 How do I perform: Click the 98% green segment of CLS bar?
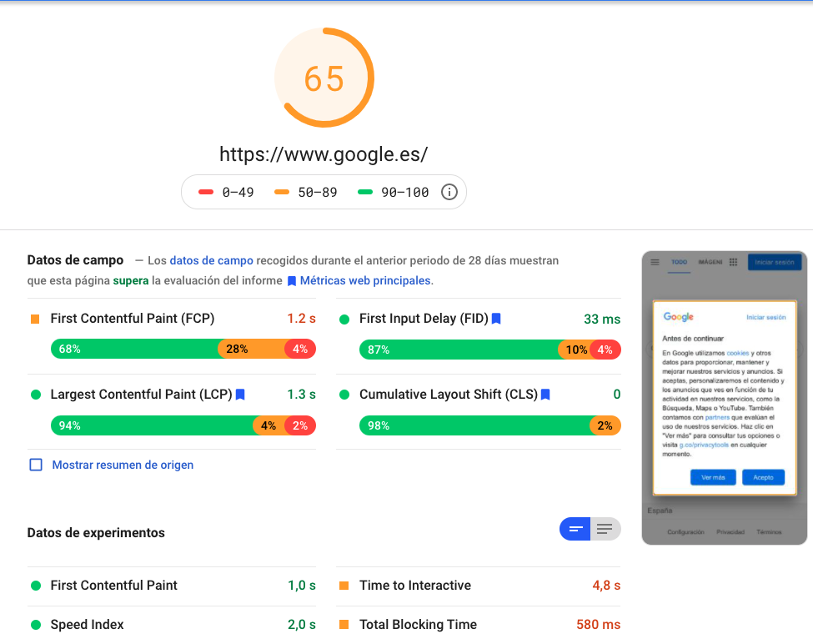coord(474,425)
